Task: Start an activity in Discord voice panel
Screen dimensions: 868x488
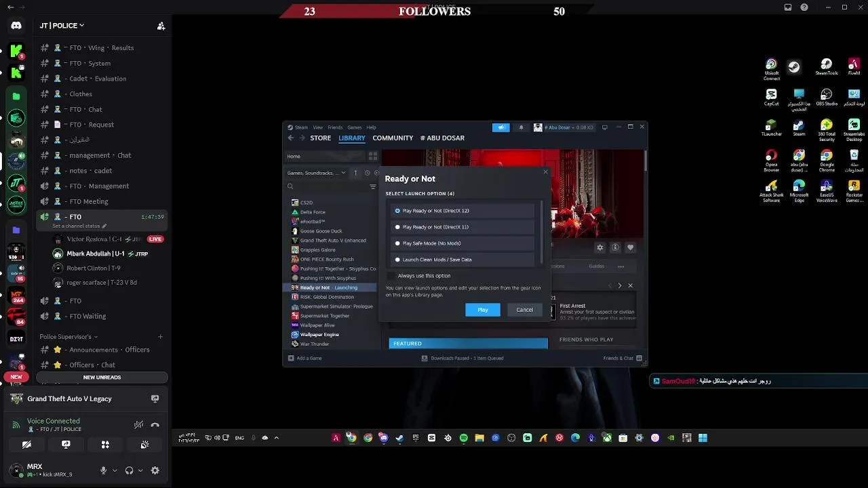Action: pos(105,445)
